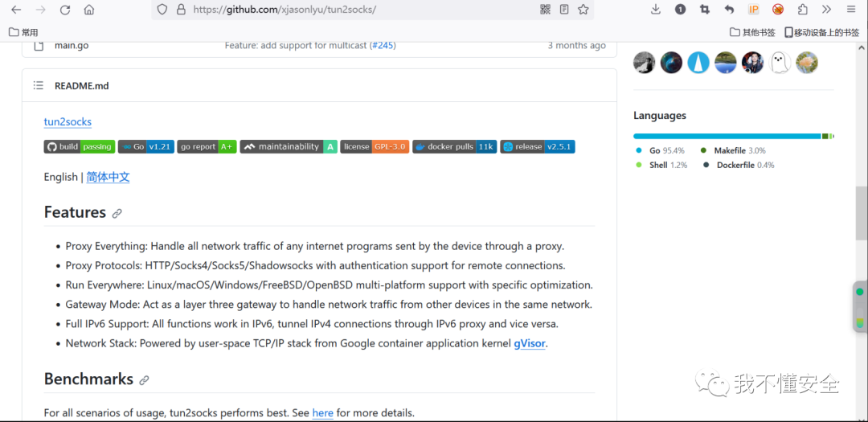Viewport: 868px width, 422px height.
Task: Open the portrait photo contributor avatar
Action: (753, 63)
